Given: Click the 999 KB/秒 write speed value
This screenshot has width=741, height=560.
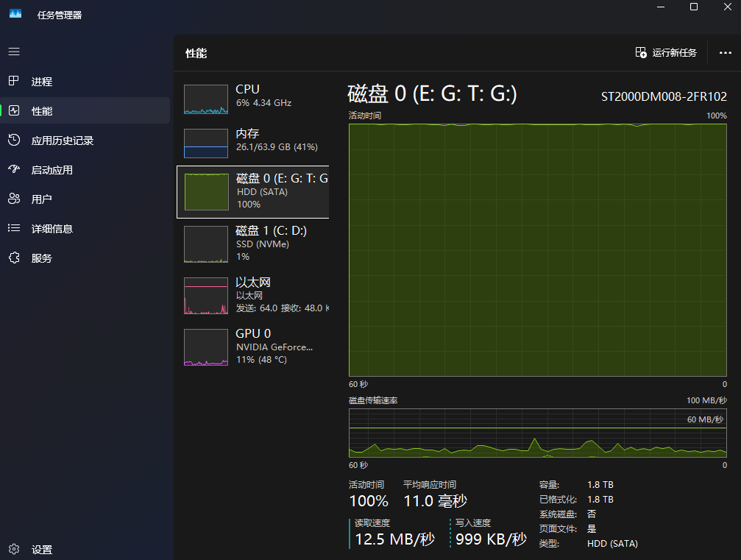Looking at the screenshot, I should [491, 539].
